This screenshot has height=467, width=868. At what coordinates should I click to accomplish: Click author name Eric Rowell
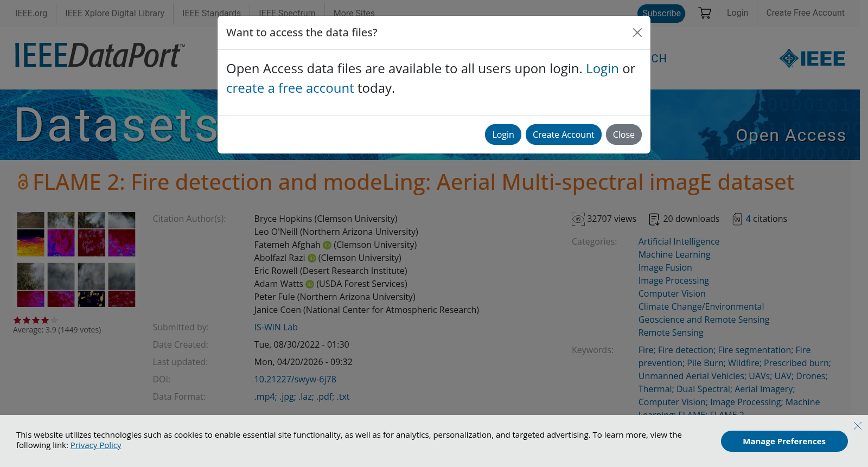click(276, 271)
